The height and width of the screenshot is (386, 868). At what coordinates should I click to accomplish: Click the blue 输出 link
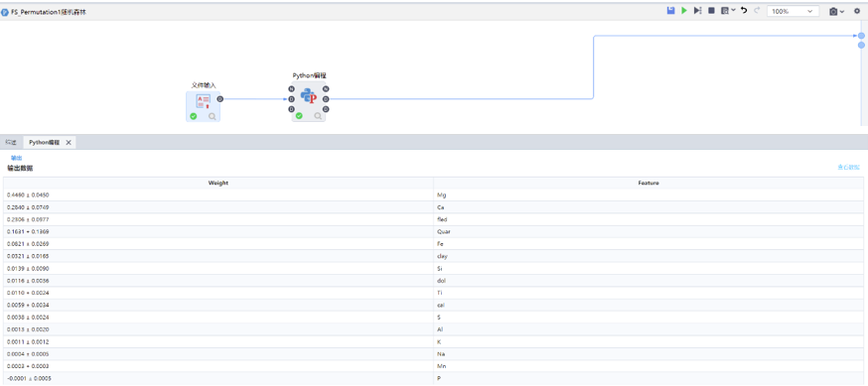click(17, 158)
